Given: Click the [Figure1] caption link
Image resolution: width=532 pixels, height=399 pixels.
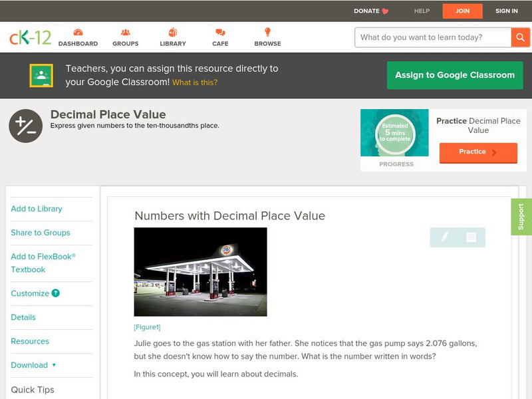Looking at the screenshot, I should (x=147, y=327).
